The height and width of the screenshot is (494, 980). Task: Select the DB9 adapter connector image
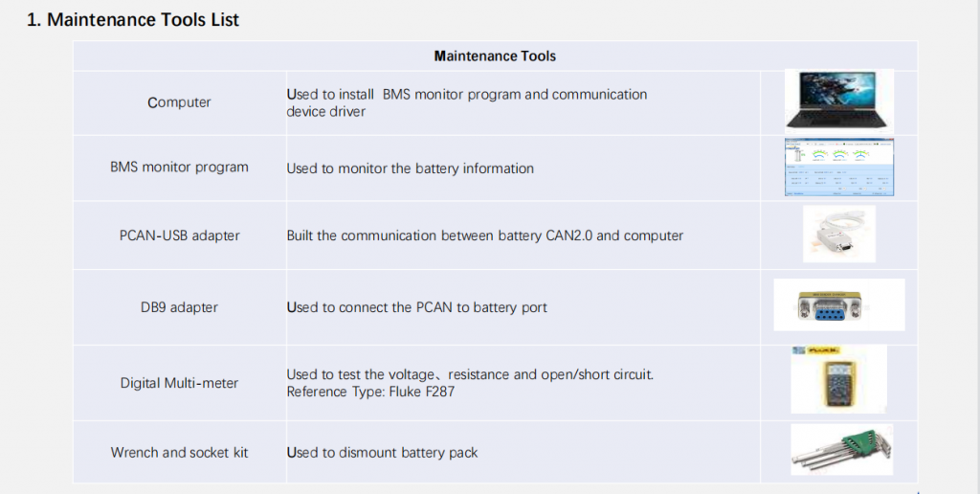838,304
